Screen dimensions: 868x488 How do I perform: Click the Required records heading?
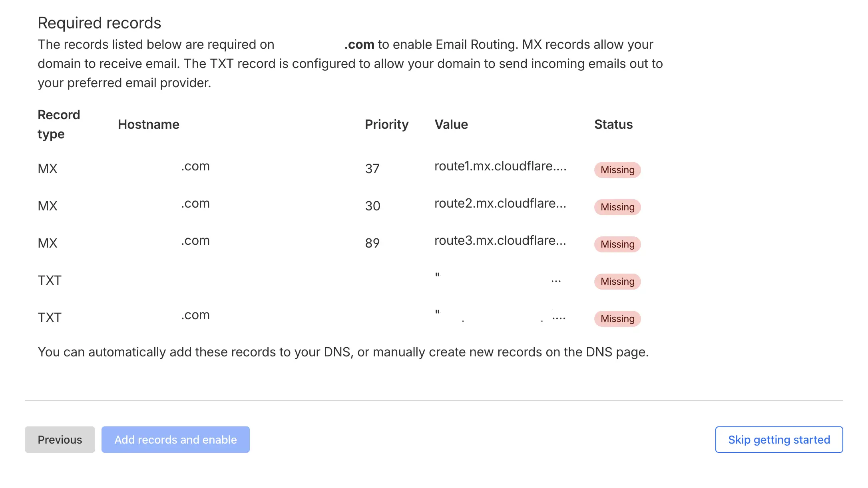click(100, 23)
